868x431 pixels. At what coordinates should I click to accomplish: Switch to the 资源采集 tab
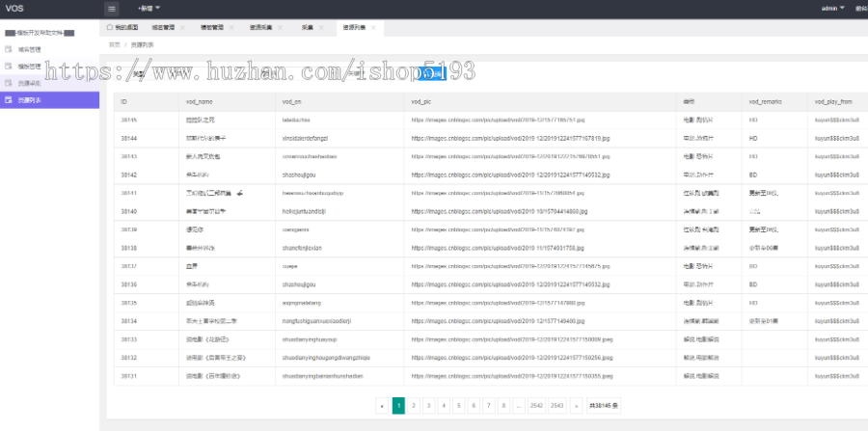coord(260,27)
